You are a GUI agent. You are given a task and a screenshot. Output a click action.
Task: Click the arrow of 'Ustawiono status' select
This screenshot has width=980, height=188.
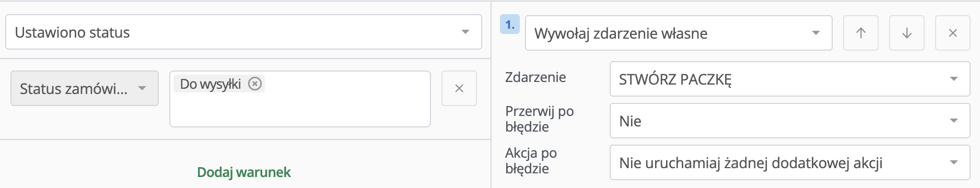pyautogui.click(x=465, y=32)
